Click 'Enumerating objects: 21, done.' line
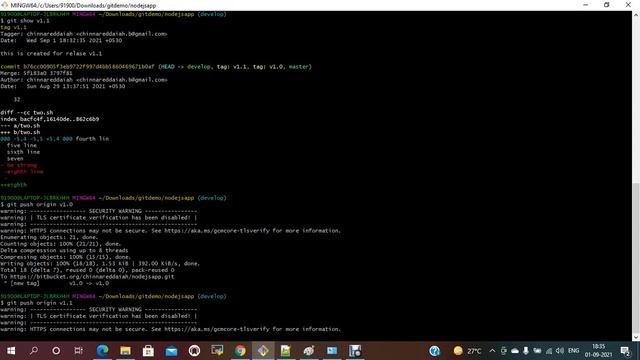Screen dimensions: 640x360 click(x=49, y=237)
